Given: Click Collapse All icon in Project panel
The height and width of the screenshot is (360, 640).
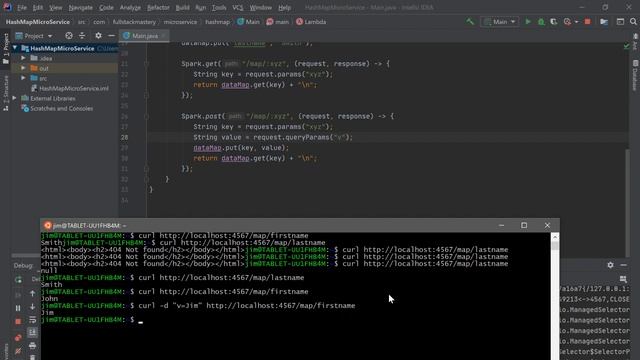Looking at the screenshot, I should point(82,36).
